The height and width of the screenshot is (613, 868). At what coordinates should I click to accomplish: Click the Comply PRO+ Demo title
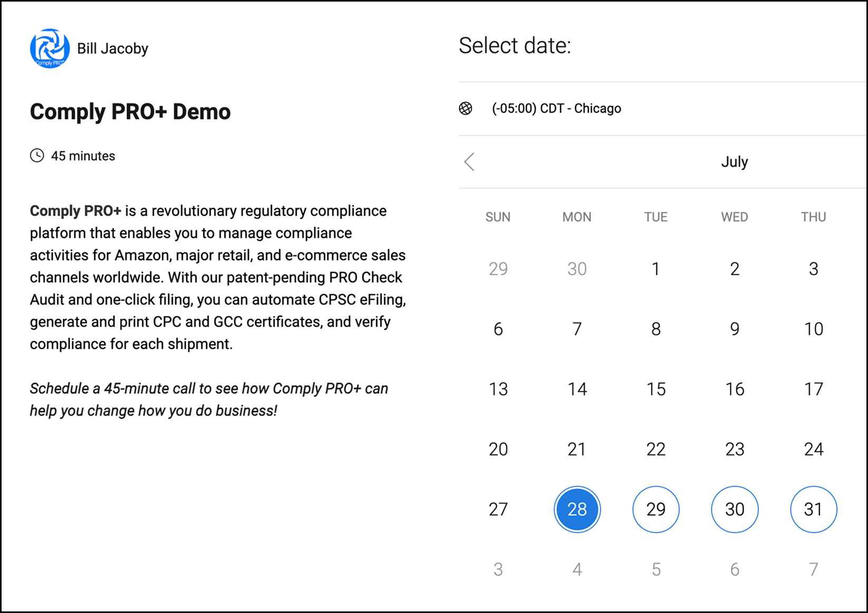coord(130,112)
